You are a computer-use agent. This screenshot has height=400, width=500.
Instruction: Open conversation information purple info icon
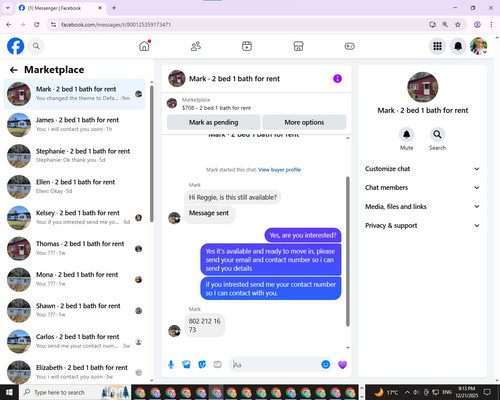pyautogui.click(x=337, y=79)
